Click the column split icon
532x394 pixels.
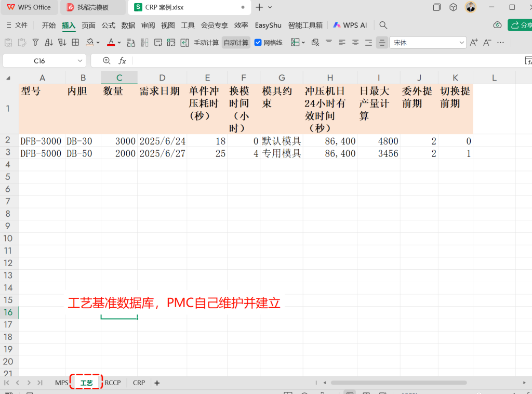(144, 43)
